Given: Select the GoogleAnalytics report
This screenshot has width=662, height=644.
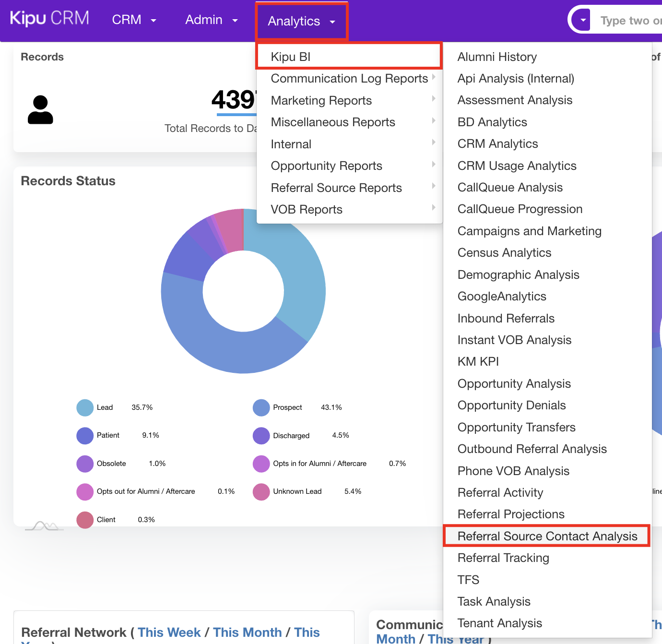Looking at the screenshot, I should [x=502, y=296].
